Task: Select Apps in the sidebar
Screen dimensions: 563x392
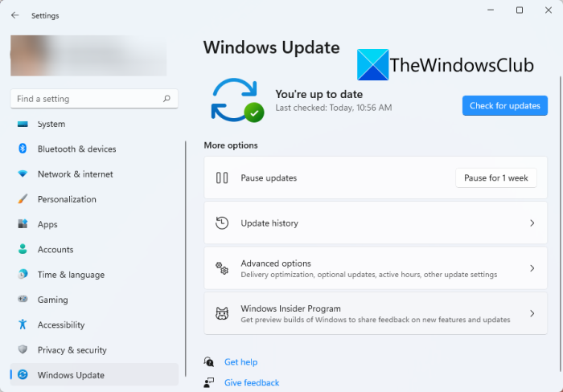Action: (x=94, y=224)
